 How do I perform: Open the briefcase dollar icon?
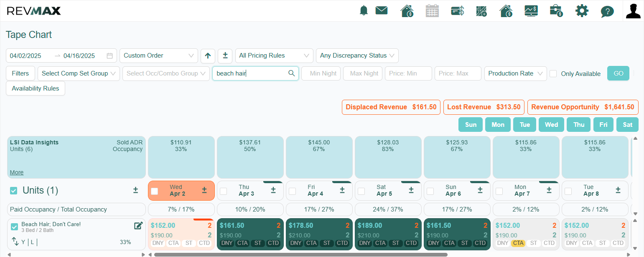556,11
